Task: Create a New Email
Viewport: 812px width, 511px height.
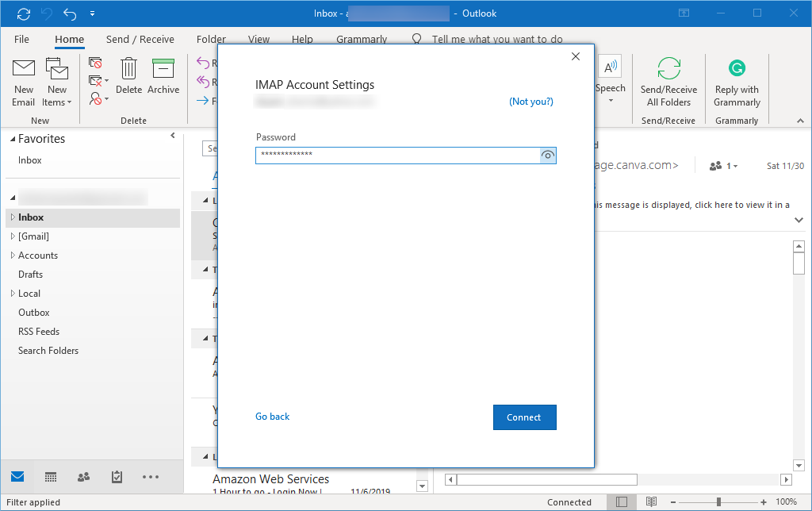Action: (23, 83)
